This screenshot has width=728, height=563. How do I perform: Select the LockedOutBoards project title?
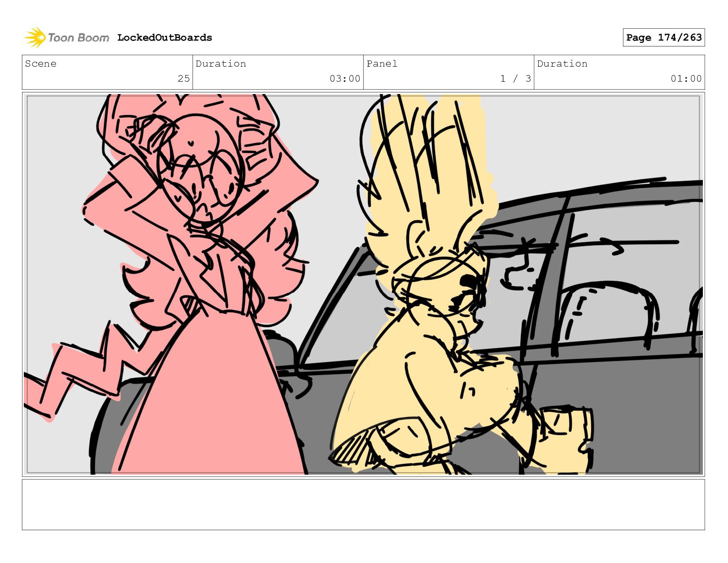click(x=165, y=38)
